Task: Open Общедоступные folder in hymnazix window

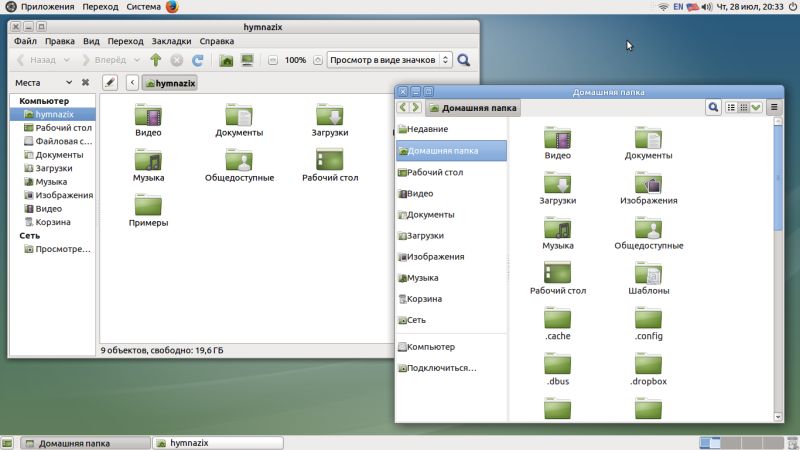Action: coord(239,165)
